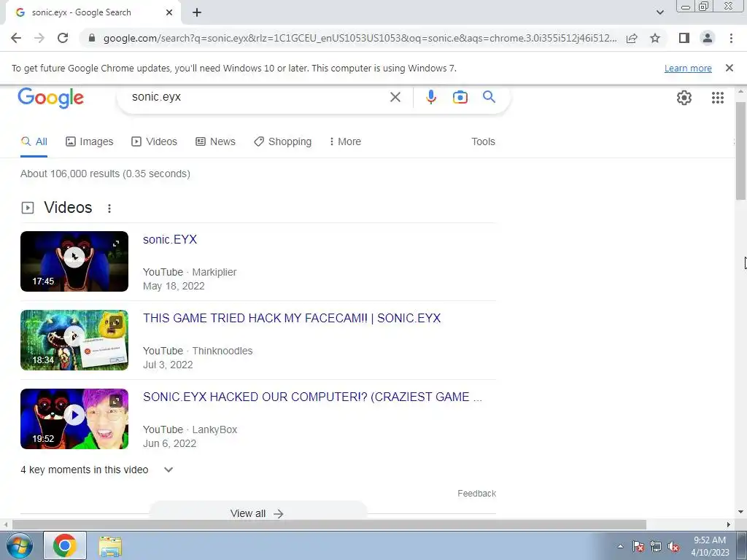747x560 pixels.
Task: Open options dots next to Videos heading
Action: point(109,208)
